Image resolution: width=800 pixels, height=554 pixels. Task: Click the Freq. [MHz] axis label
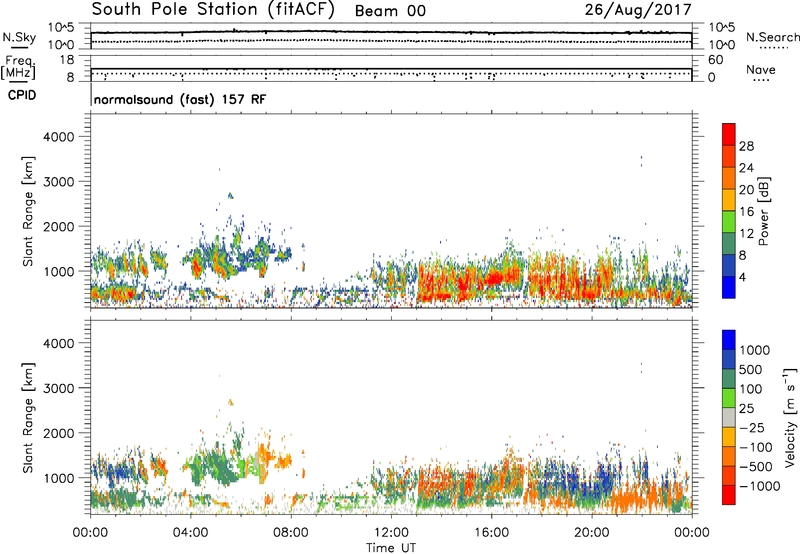[x=18, y=68]
